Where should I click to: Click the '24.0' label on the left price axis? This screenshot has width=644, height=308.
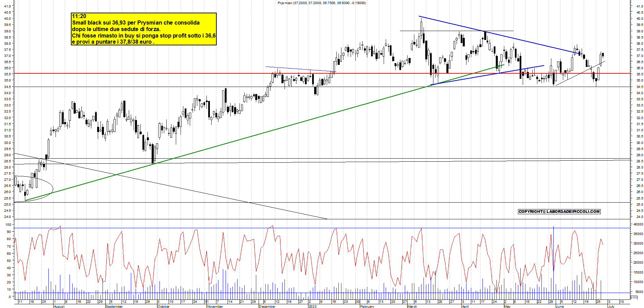pyautogui.click(x=8, y=217)
